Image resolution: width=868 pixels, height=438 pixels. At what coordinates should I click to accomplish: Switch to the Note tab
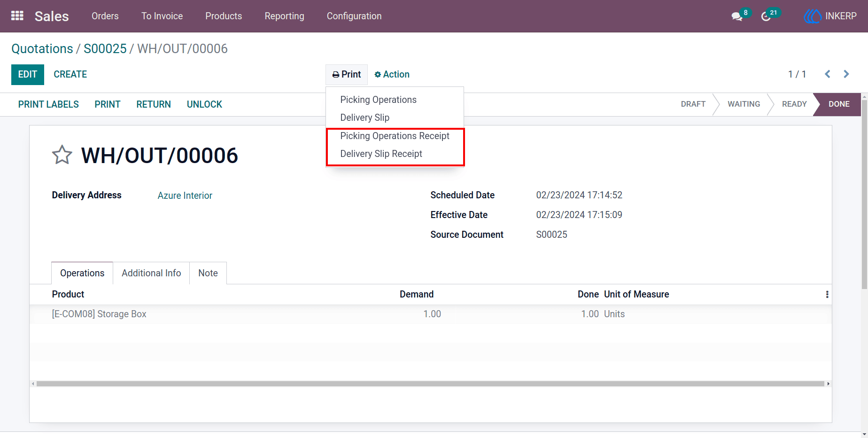208,273
